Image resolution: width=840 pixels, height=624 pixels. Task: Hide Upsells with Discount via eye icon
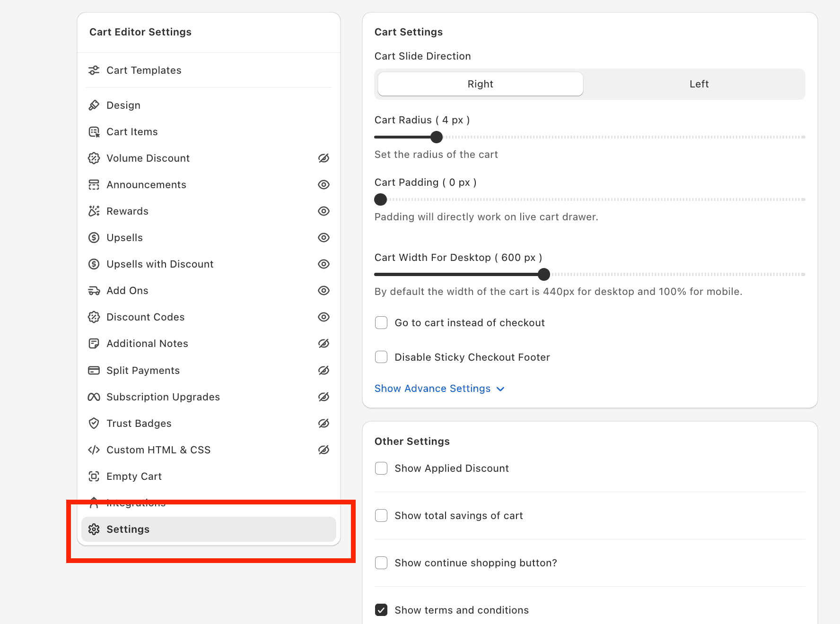[324, 264]
